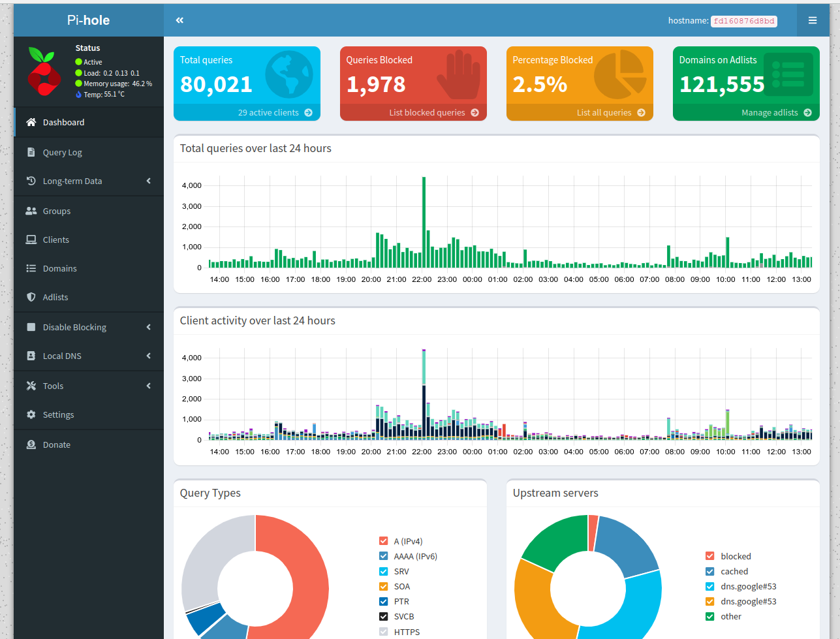
Task: Click the Groups people icon
Action: 31,211
